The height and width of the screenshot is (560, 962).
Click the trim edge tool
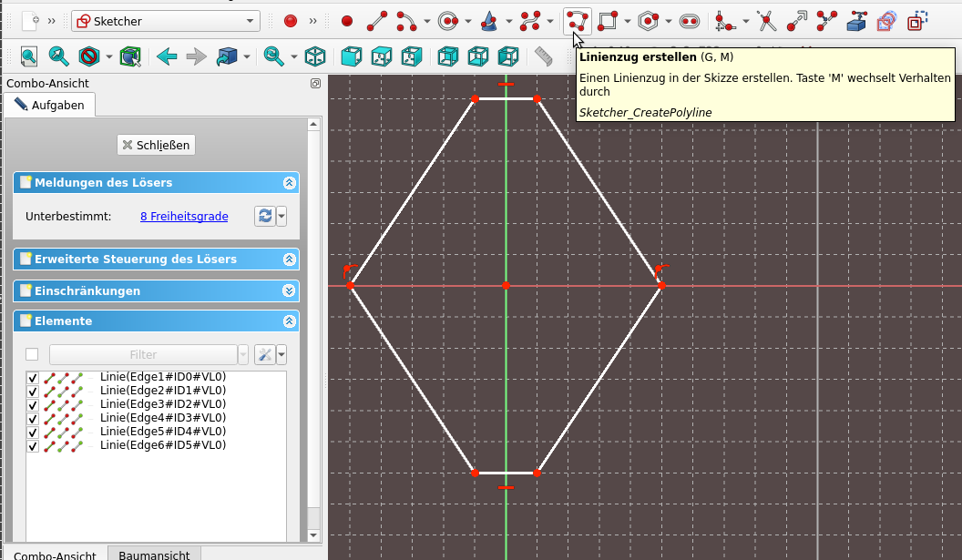(768, 21)
